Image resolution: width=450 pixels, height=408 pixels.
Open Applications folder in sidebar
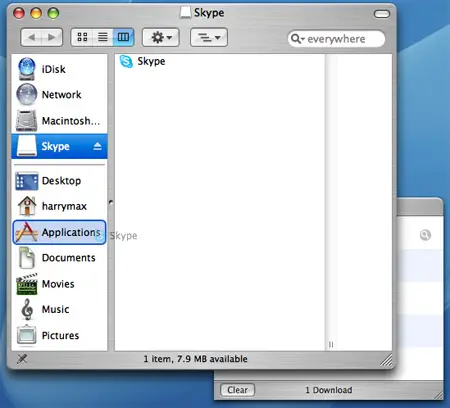click(59, 232)
